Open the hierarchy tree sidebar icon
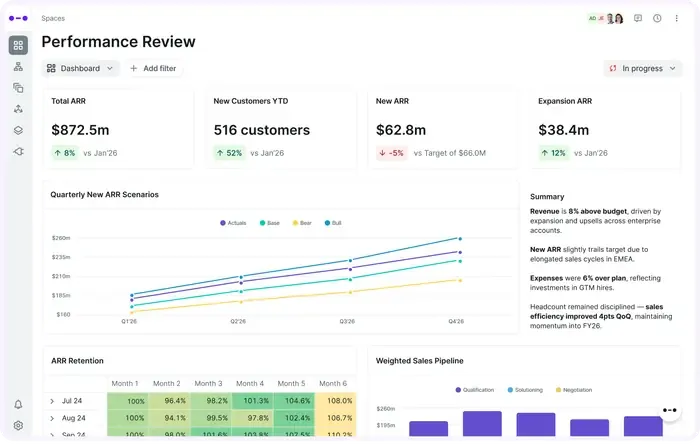Viewport: 700px width, 444px height. click(18, 66)
